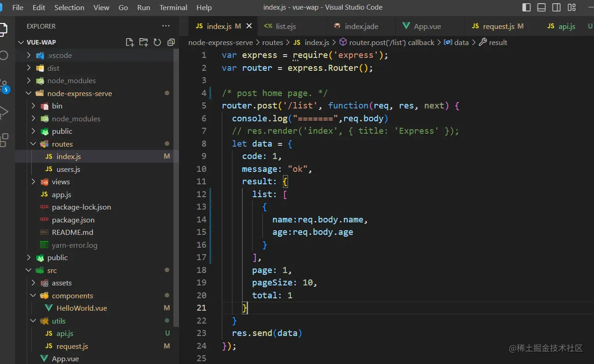Collapse the components folder

pos(33,296)
